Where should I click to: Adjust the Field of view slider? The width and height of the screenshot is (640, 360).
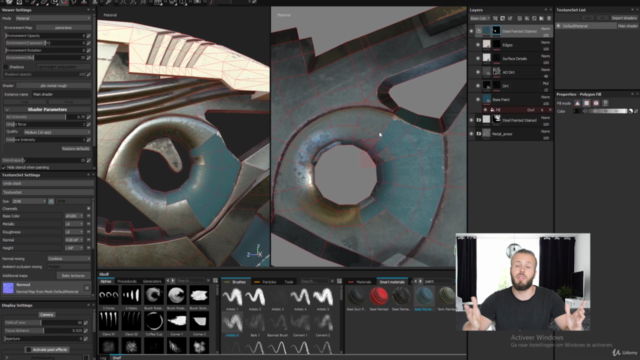click(x=44, y=322)
